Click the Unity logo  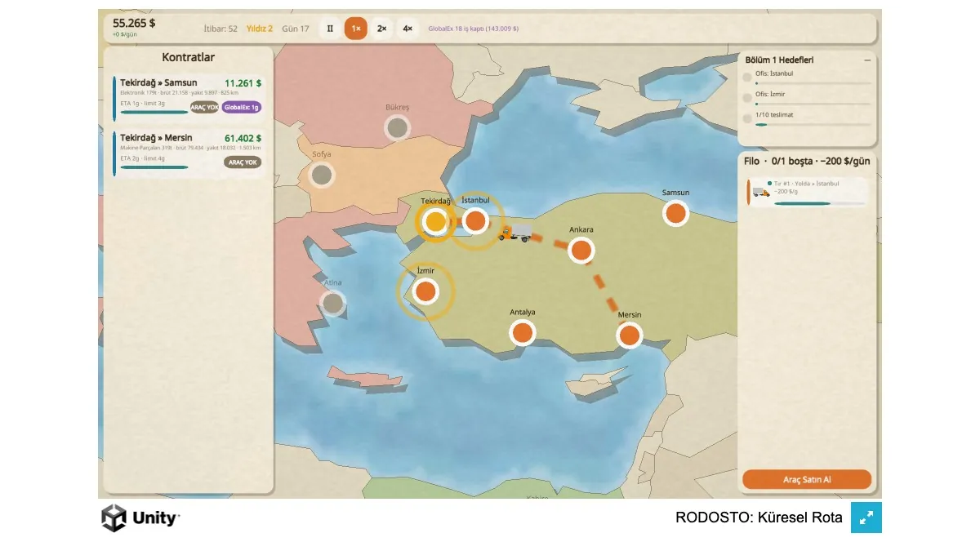(x=140, y=518)
